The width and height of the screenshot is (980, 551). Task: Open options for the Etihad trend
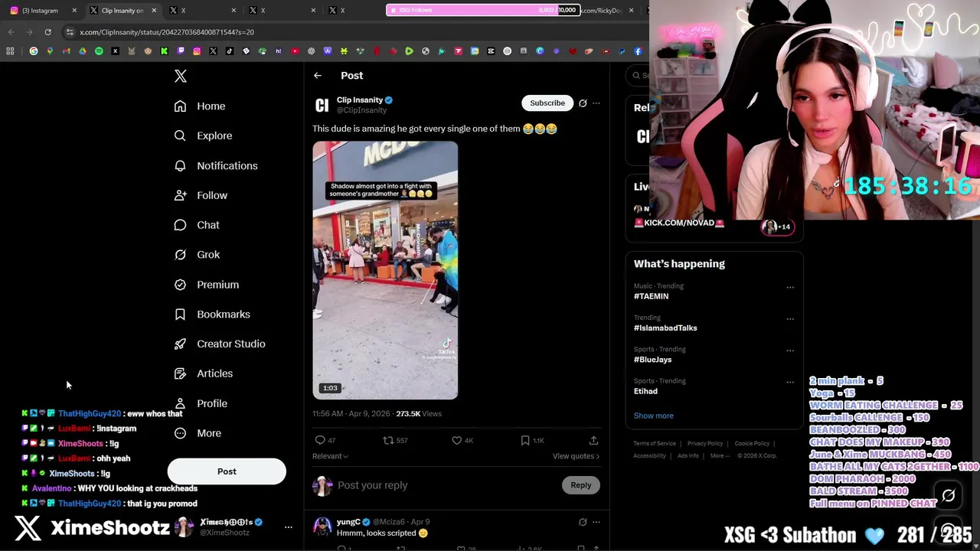(790, 383)
